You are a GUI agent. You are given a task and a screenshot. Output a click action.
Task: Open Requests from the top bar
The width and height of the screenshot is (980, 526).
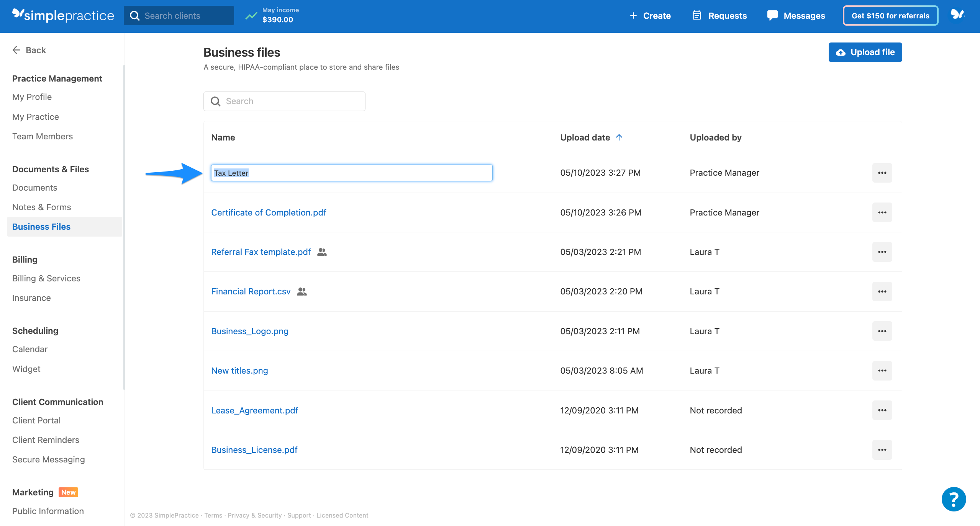(x=719, y=16)
